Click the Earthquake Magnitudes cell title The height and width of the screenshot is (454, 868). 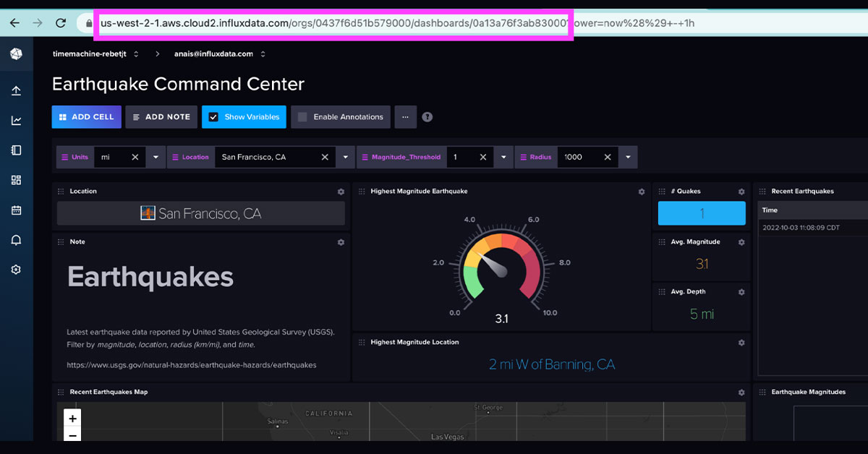pos(808,392)
